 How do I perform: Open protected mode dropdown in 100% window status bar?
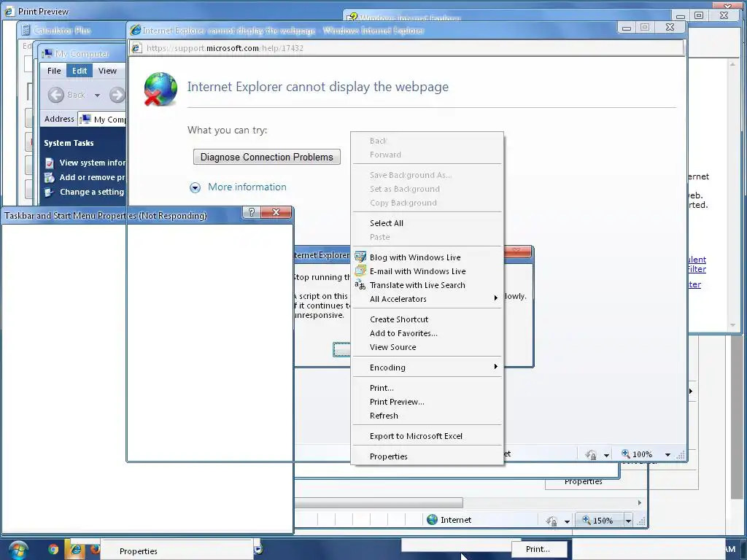point(606,455)
